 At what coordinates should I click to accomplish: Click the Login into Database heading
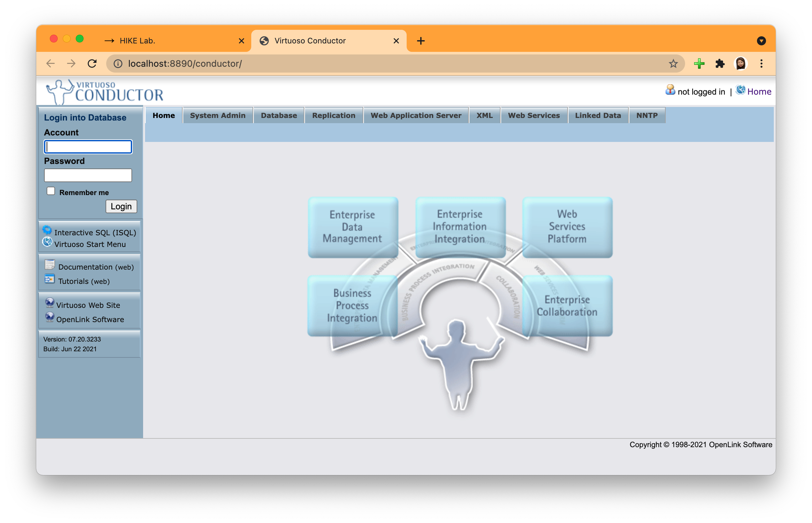coord(85,118)
